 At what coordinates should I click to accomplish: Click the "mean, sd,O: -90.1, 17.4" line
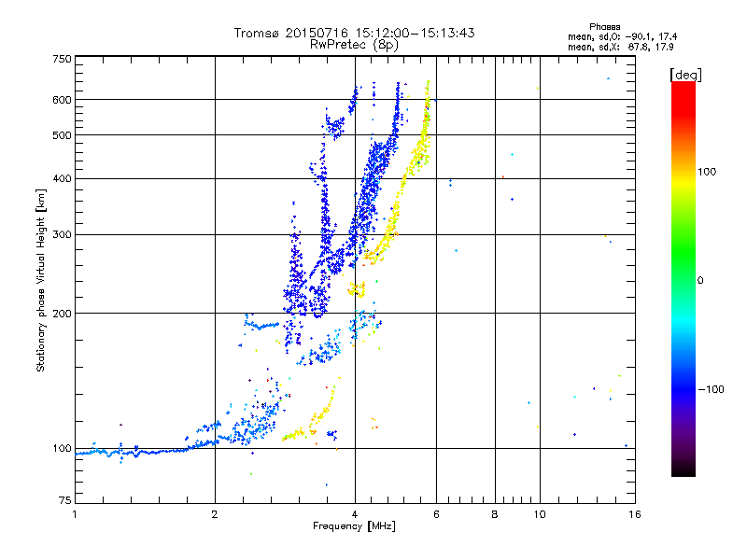pyautogui.click(x=622, y=36)
